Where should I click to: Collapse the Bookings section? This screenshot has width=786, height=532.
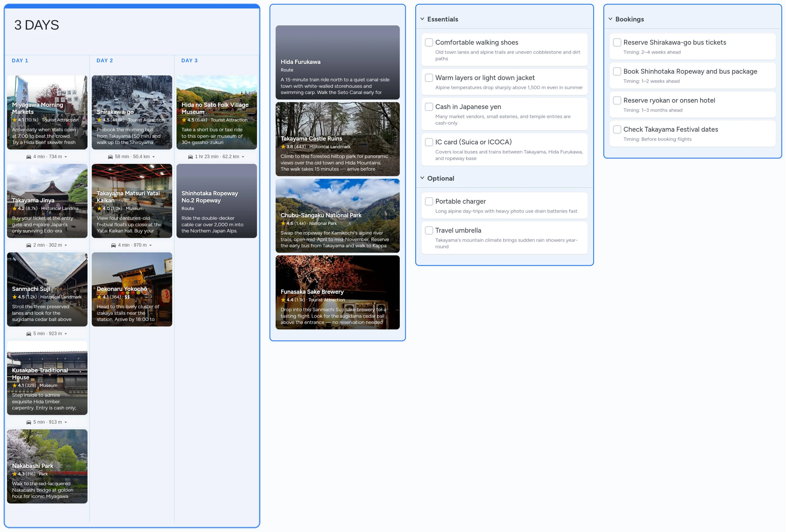pyautogui.click(x=610, y=19)
